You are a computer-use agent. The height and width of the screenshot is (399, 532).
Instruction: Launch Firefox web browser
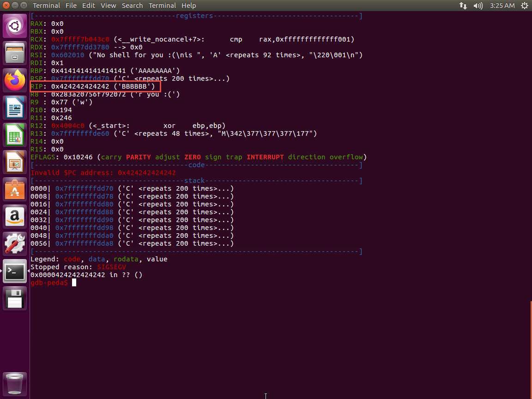coord(15,80)
